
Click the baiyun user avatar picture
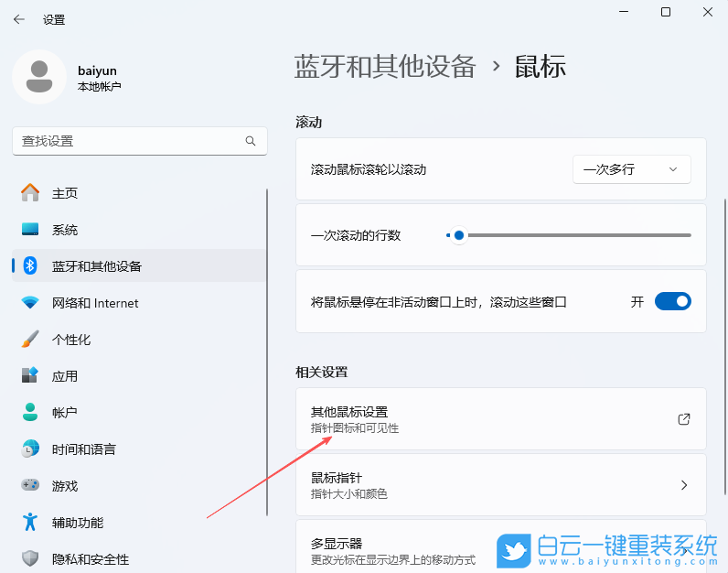click(x=39, y=77)
